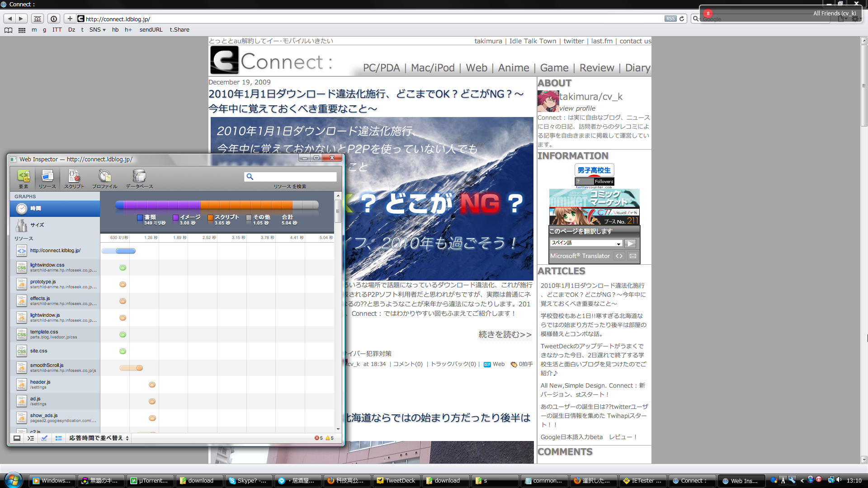Click the 'view profile' link
The image size is (868, 488).
(577, 108)
